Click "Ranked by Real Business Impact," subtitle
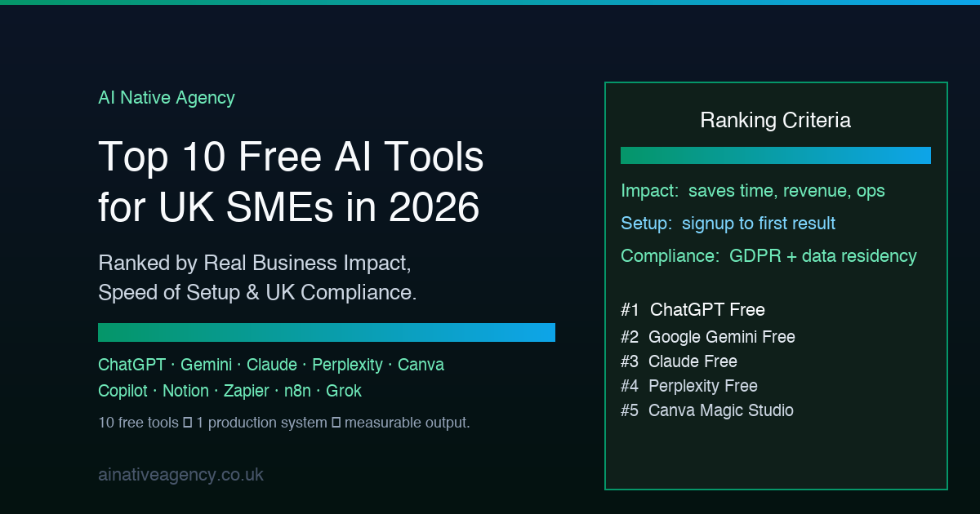The width and height of the screenshot is (980, 514). click(253, 264)
